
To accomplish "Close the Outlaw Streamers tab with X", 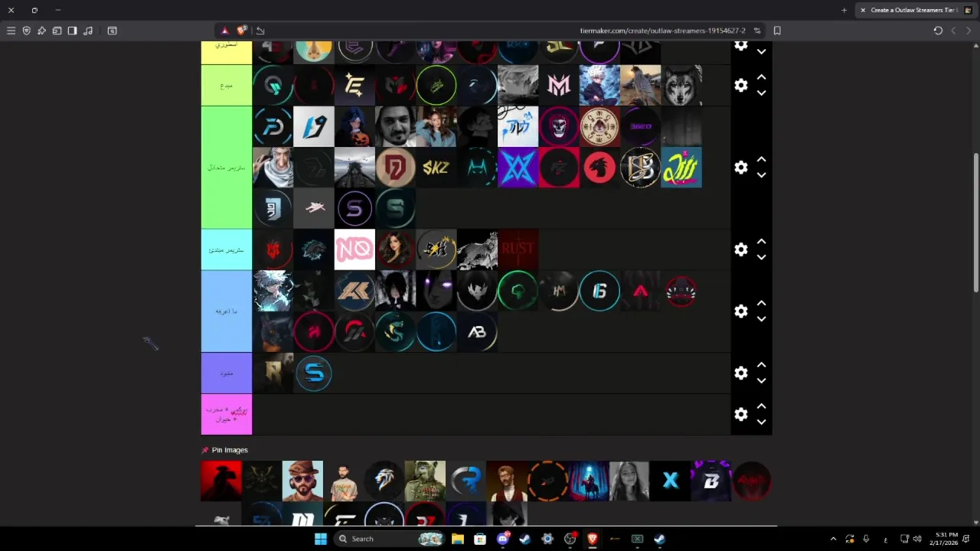I will pyautogui.click(x=863, y=10).
